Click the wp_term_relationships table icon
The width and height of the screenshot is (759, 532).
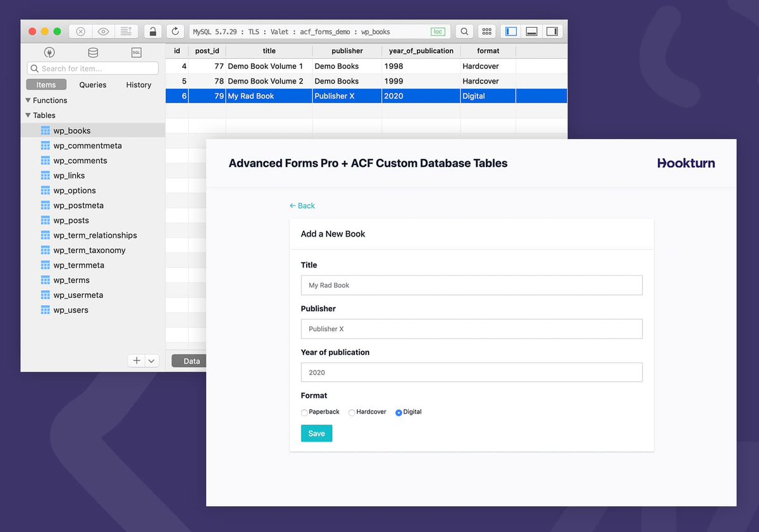point(46,235)
